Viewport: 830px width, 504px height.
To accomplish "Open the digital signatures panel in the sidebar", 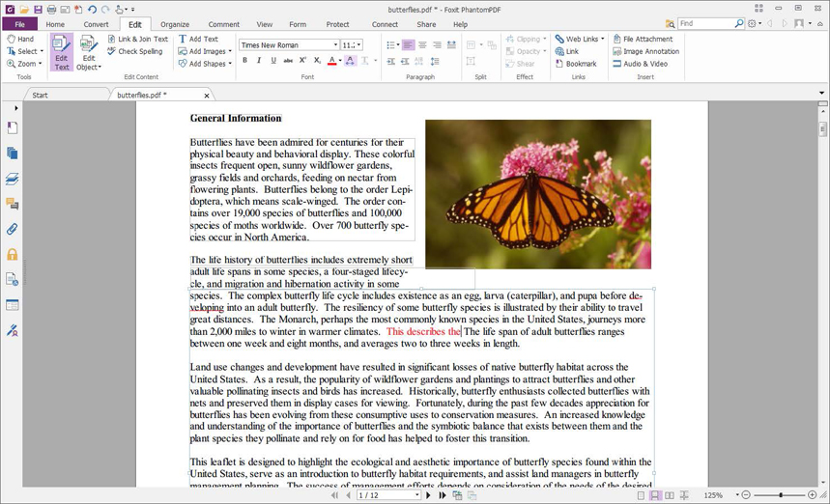I will 13,330.
